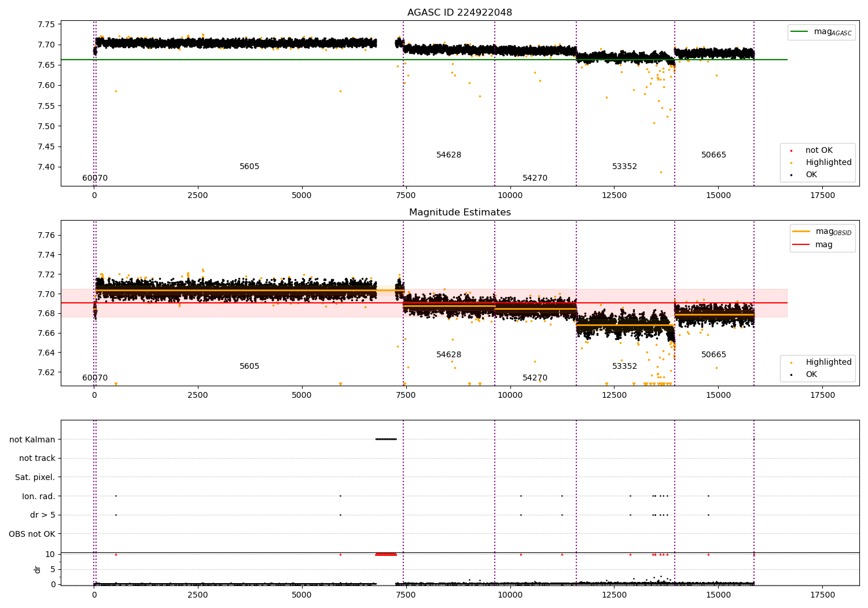Click the '7.75' y-axis tick label
The width and height of the screenshot is (868, 608).
point(46,24)
